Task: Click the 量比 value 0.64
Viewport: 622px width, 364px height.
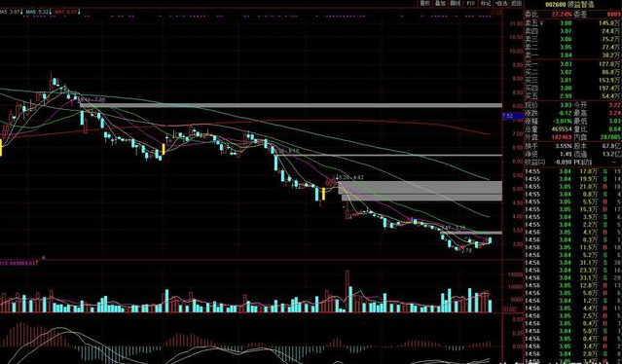Action: tap(614, 129)
